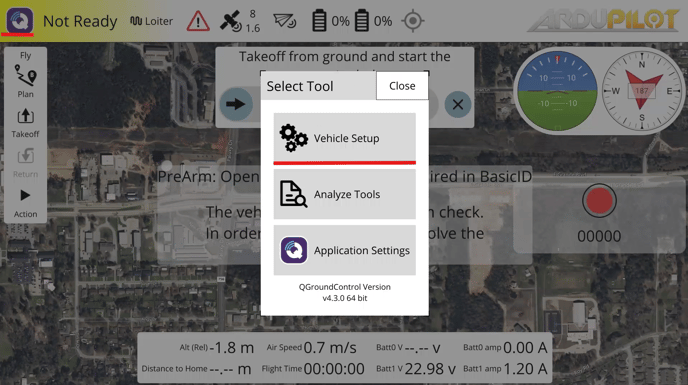Open the Loiter flight mode selector

(151, 21)
